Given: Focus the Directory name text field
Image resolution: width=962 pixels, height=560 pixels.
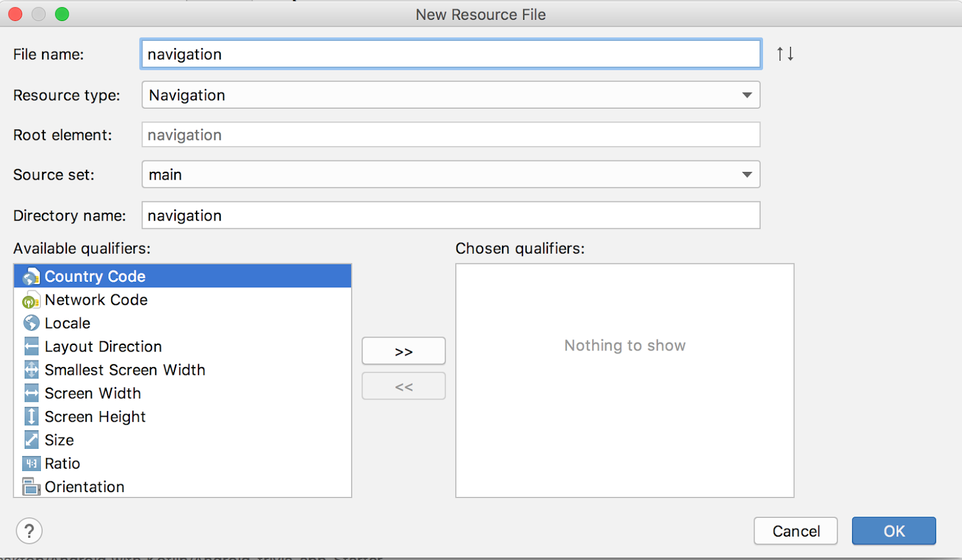Looking at the screenshot, I should pyautogui.click(x=450, y=216).
